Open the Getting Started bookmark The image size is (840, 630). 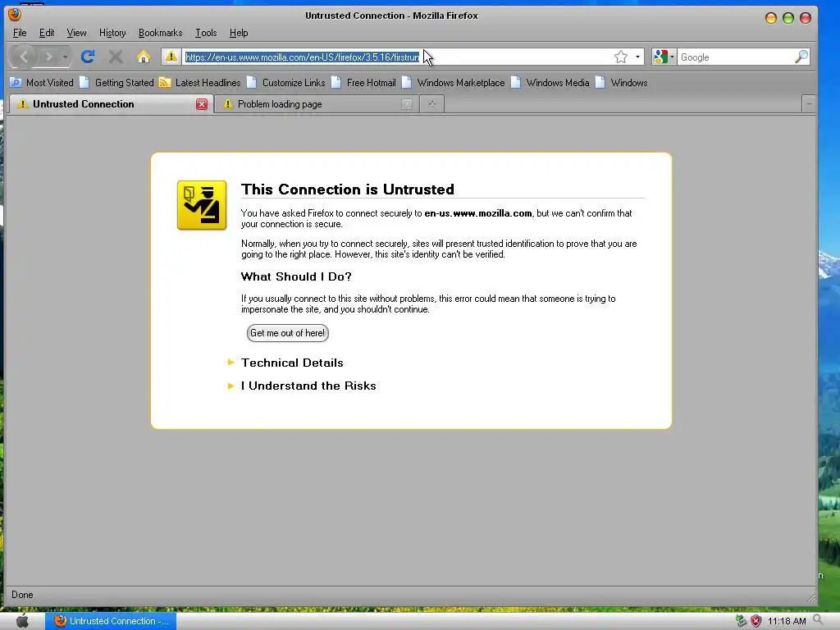116,83
